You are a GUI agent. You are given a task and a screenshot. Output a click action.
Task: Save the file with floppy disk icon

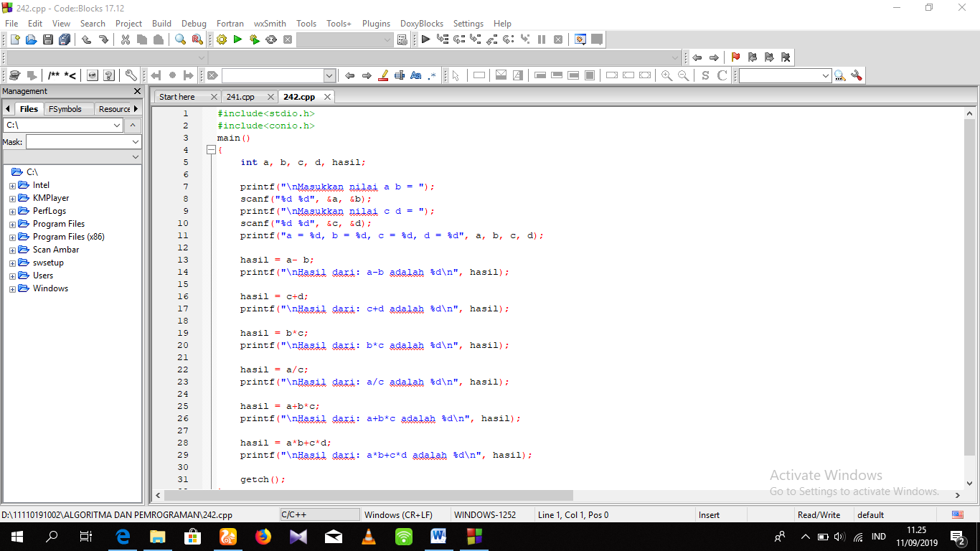click(48, 39)
